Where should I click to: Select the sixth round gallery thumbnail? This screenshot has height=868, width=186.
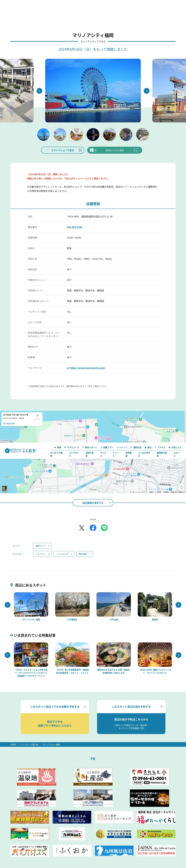point(126,134)
